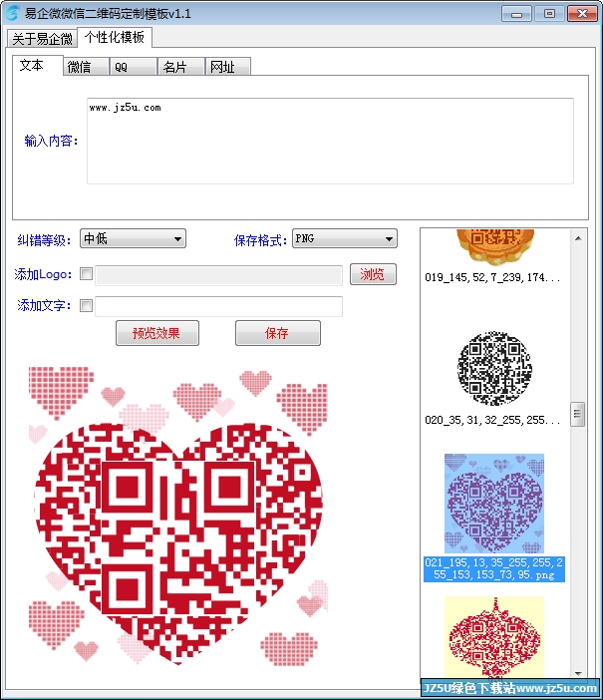Select the round black QR code template
This screenshot has height=700, width=603.
(494, 368)
